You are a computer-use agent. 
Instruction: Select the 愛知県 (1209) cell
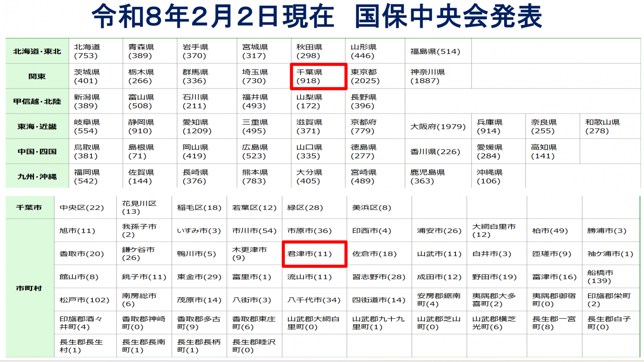tap(206, 127)
